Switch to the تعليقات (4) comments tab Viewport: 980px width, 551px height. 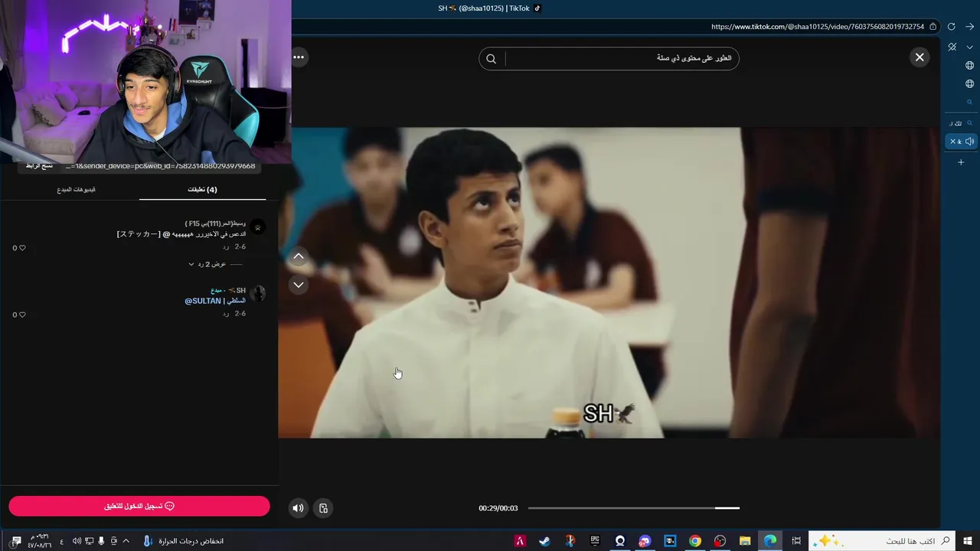(202, 189)
